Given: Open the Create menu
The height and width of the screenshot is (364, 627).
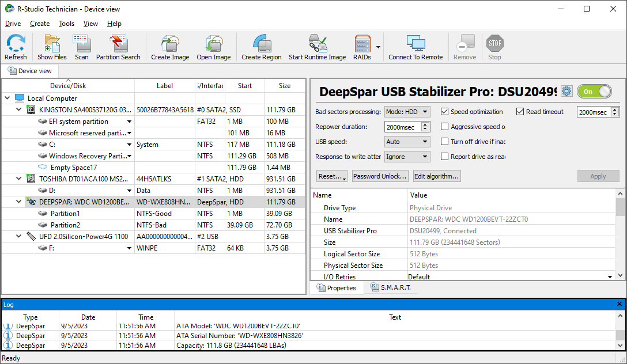Looking at the screenshot, I should (40, 24).
